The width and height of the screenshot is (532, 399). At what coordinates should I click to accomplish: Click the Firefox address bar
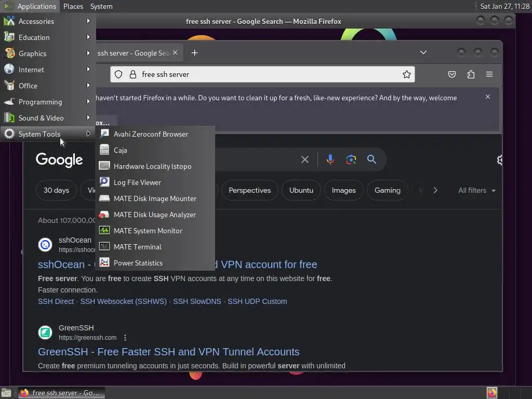pos(262,74)
